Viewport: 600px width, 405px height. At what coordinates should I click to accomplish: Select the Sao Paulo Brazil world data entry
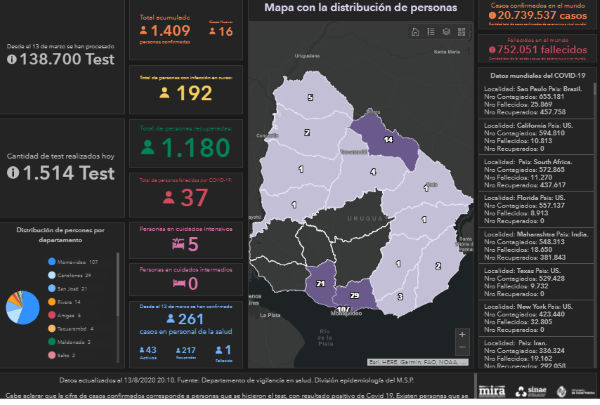coord(536,100)
